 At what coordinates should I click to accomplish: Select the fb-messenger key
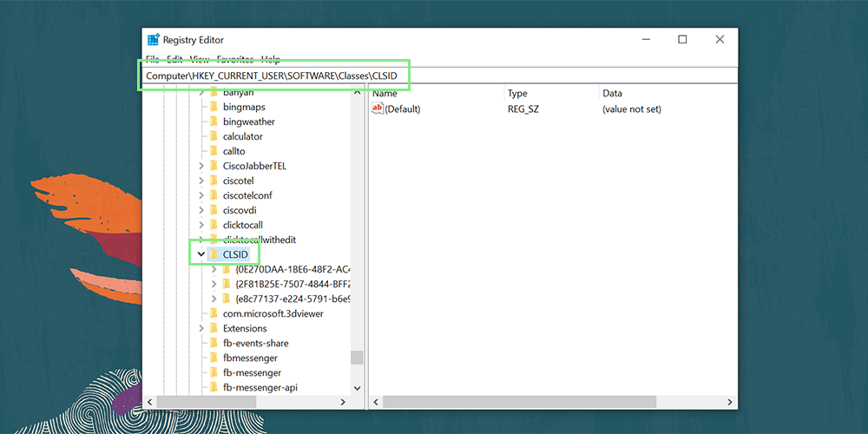[x=252, y=372]
